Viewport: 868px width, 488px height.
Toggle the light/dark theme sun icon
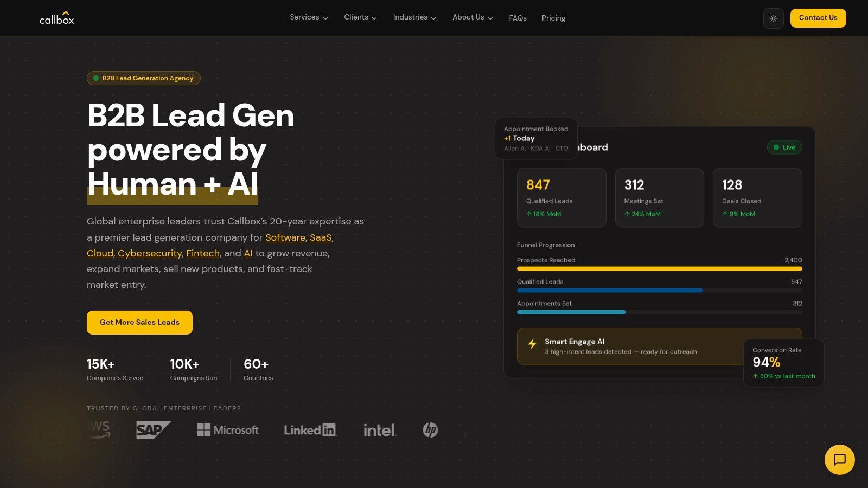(774, 18)
